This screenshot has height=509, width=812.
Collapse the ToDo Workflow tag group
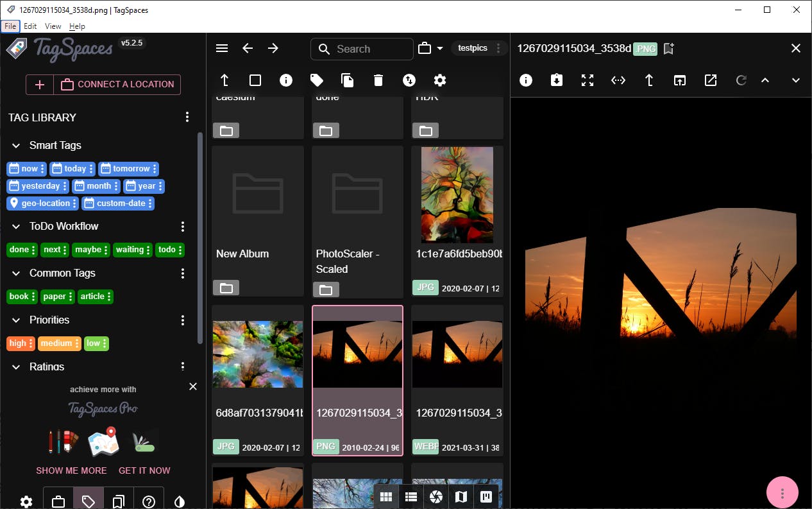click(17, 227)
